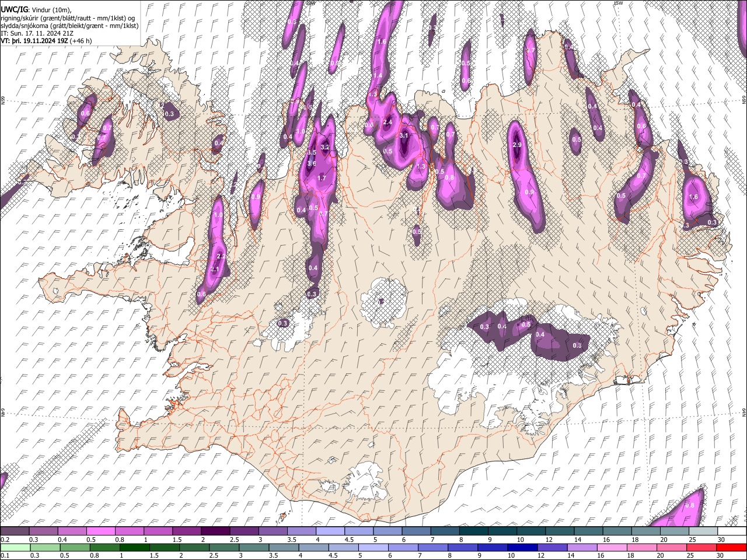Viewport: 747px width, 560px height.
Task: Click the 1.7 precipitation value on the map
Action: tap(321, 178)
